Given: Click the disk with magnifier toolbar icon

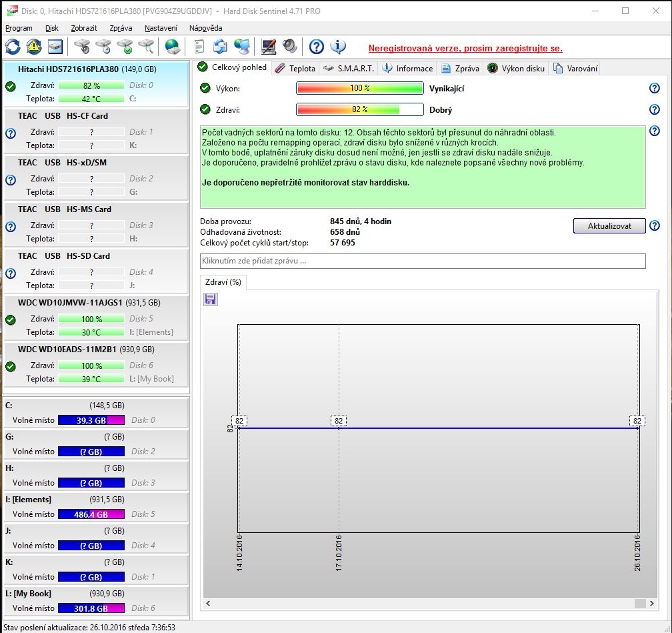Looking at the screenshot, I should 145,47.
